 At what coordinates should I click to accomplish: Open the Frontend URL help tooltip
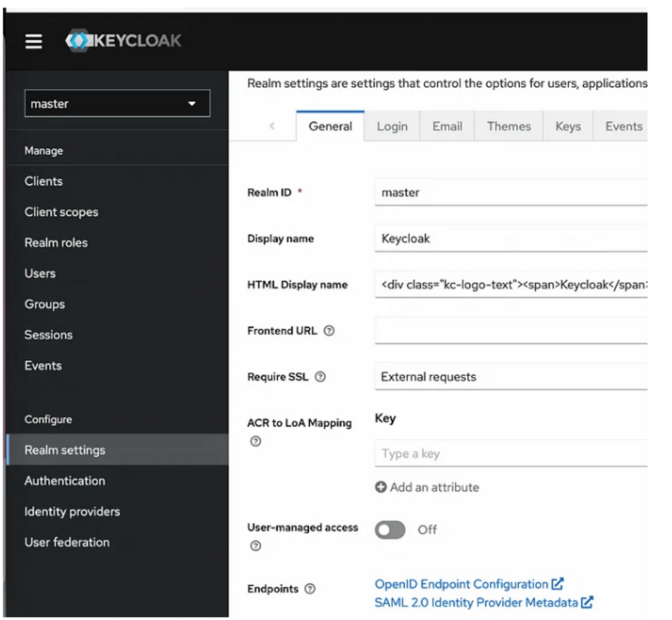[x=330, y=330]
